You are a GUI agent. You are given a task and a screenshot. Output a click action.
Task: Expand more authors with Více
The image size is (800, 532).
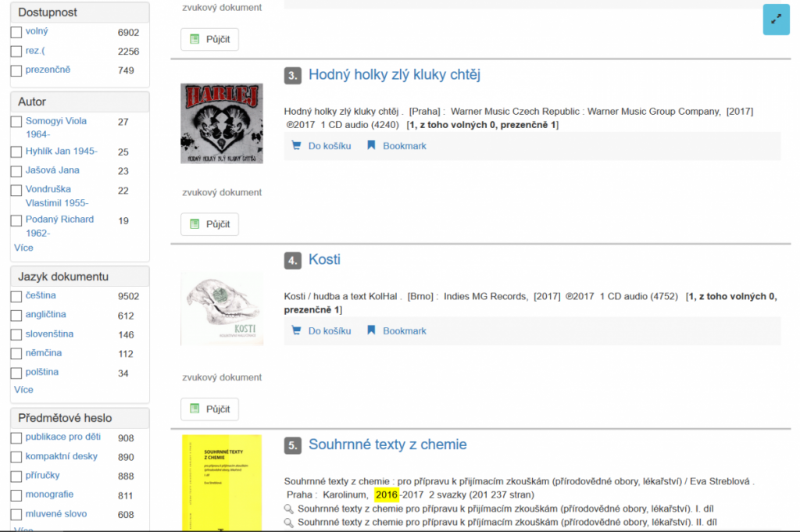point(23,248)
